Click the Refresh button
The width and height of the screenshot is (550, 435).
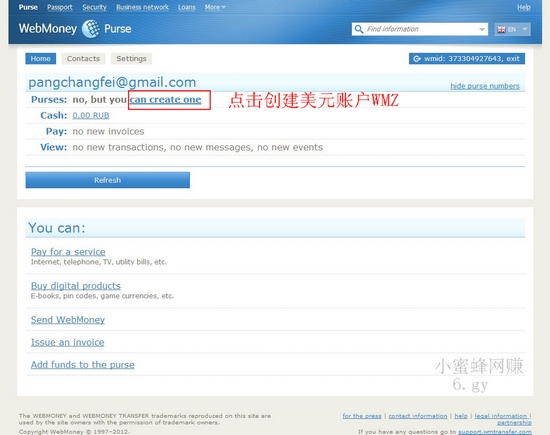point(108,180)
